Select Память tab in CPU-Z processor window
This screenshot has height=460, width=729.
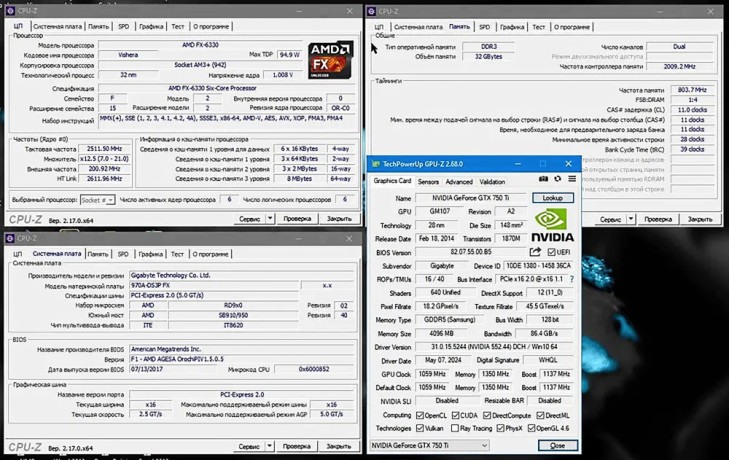pos(99,27)
